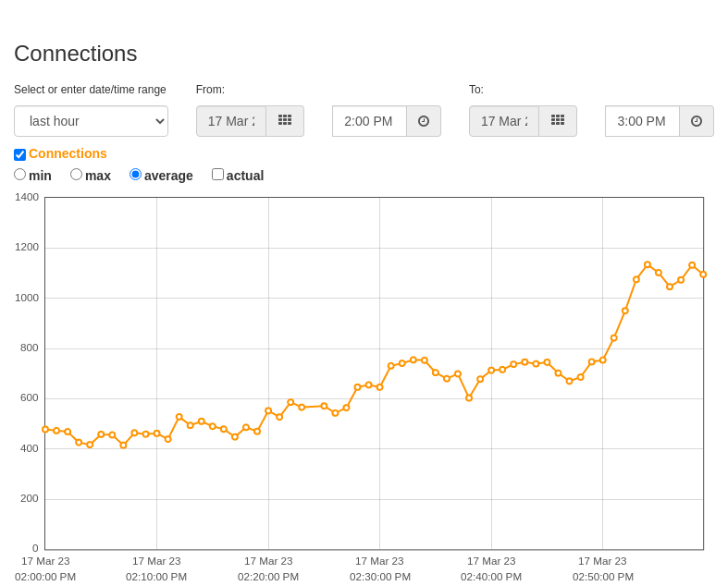728x586 pixels.
Task: Click the first data point at 02:00 PM
Action: [45, 430]
